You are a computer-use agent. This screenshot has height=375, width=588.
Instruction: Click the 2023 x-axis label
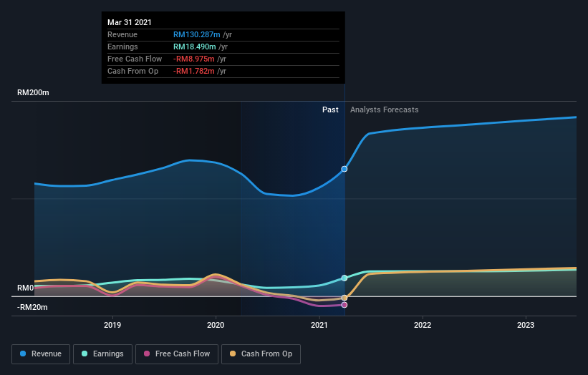pos(526,325)
